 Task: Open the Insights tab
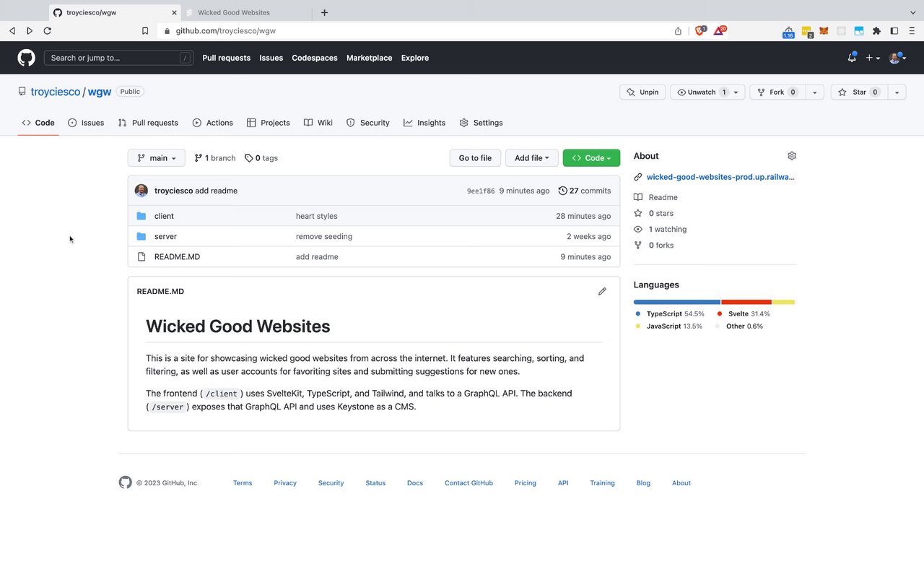coord(424,123)
